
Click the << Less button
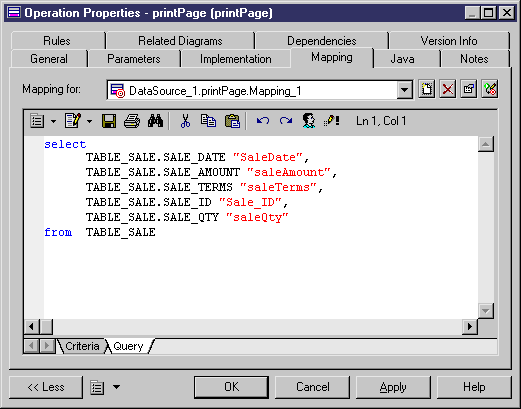pos(46,387)
